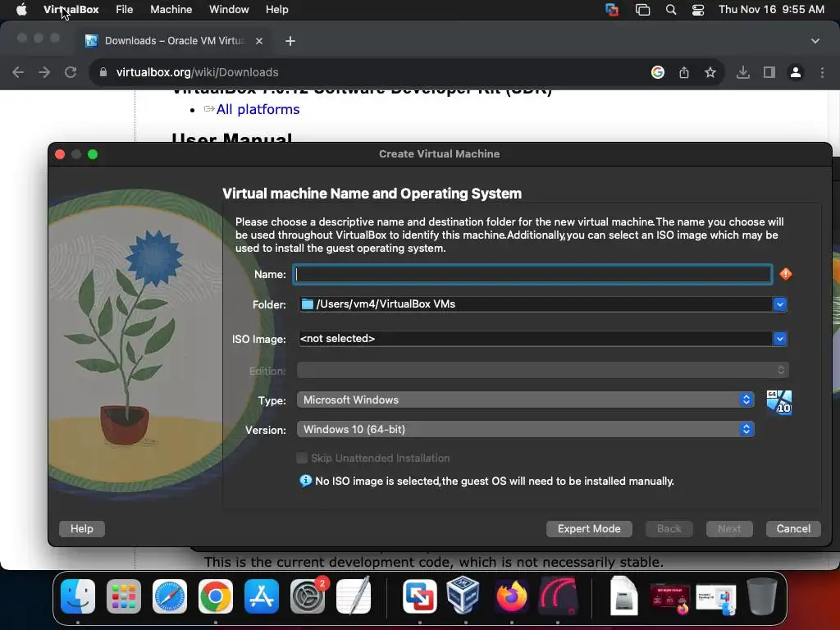This screenshot has width=840, height=630.
Task: Click the Back button
Action: (669, 529)
